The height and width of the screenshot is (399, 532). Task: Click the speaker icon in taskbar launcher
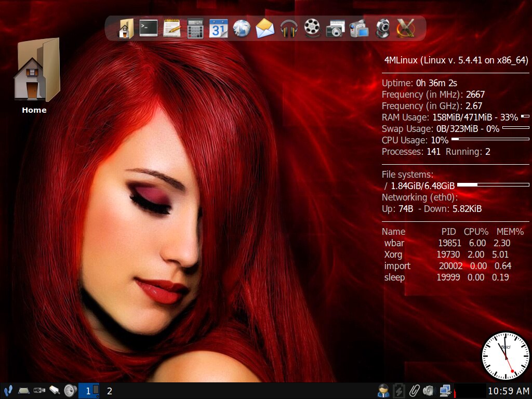[70, 391]
